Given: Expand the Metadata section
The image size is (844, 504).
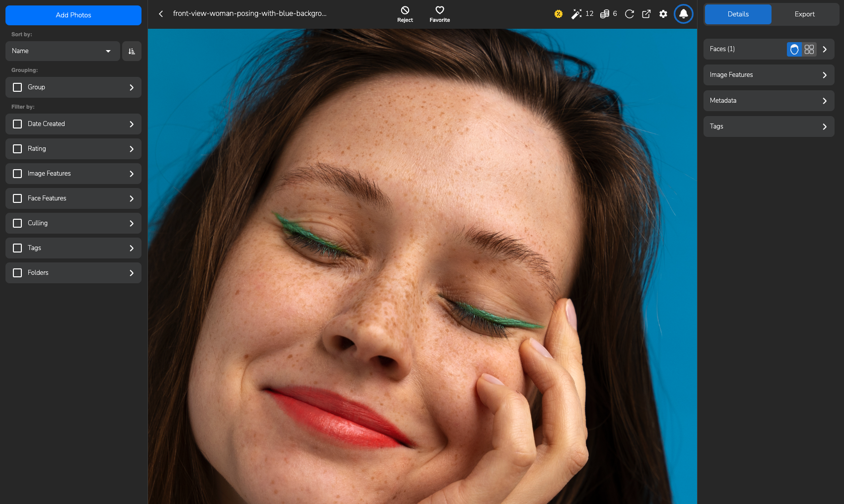Looking at the screenshot, I should point(769,101).
